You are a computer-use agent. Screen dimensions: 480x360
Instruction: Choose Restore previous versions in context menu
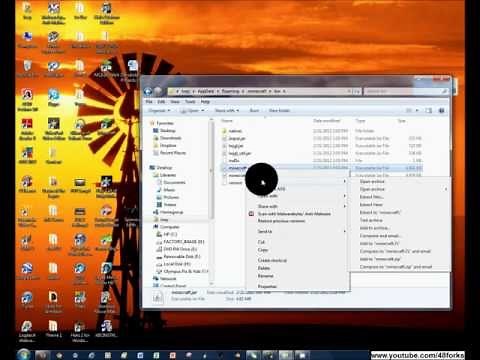click(281, 221)
